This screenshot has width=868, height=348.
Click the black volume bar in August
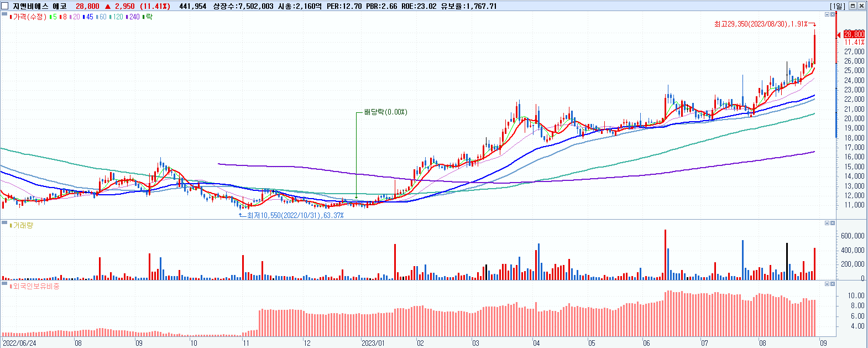[x=787, y=261]
